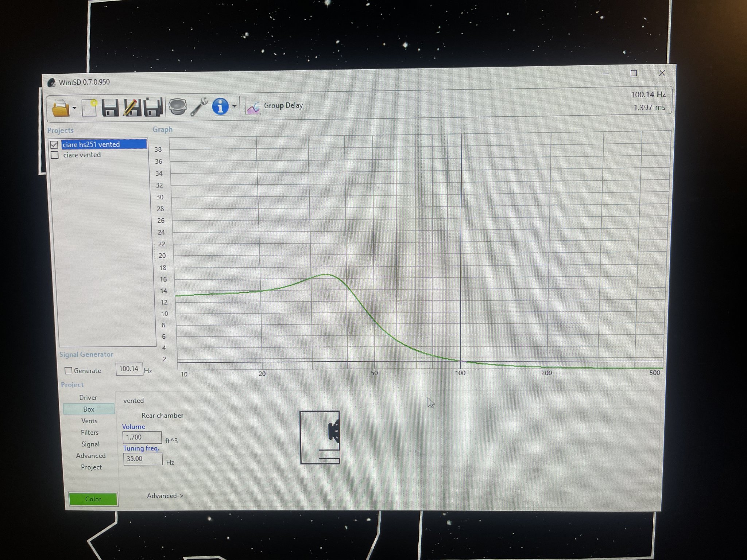Click the 1.397 ms readout value
Image resolution: width=747 pixels, height=560 pixels.
pos(649,108)
